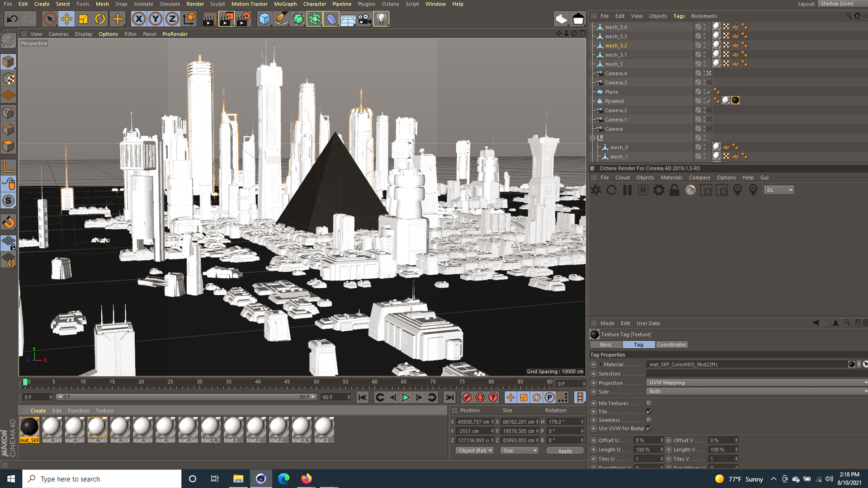Disable the Tile checkbox

pyautogui.click(x=649, y=411)
